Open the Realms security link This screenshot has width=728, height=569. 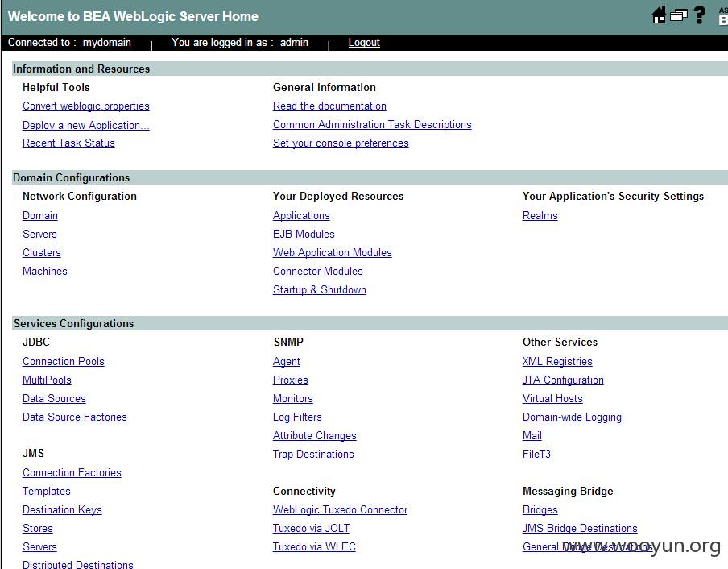click(x=540, y=215)
